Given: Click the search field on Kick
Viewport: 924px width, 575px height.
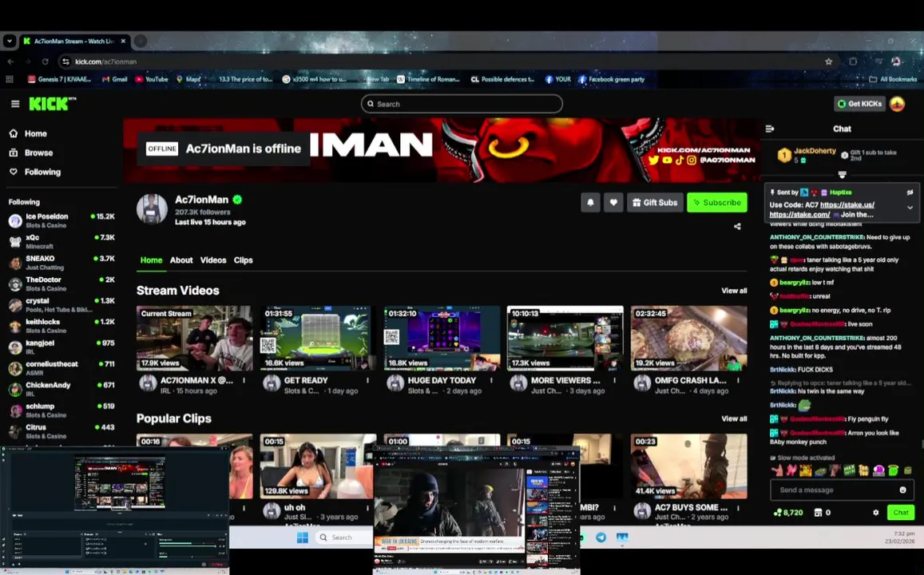Looking at the screenshot, I should click(462, 104).
